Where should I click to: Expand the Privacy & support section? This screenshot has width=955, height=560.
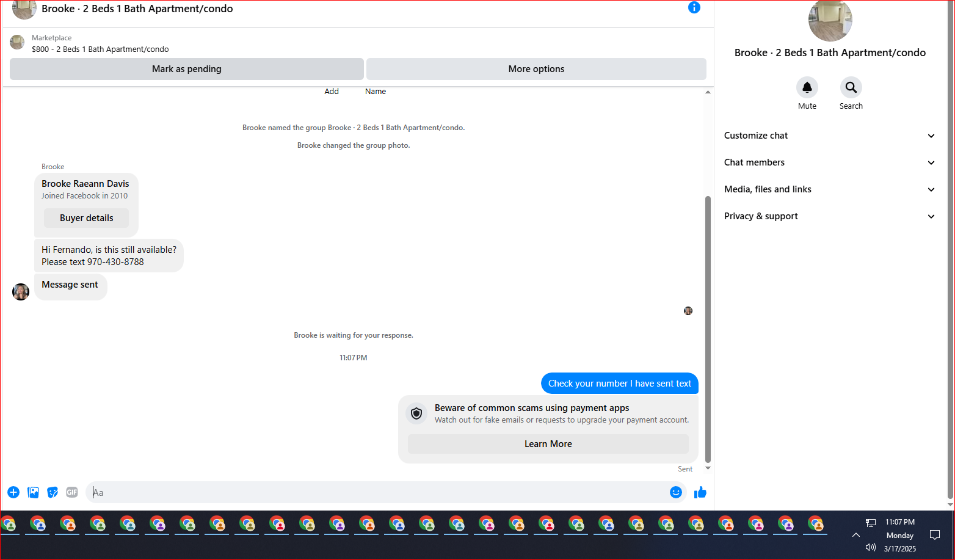pyautogui.click(x=829, y=216)
